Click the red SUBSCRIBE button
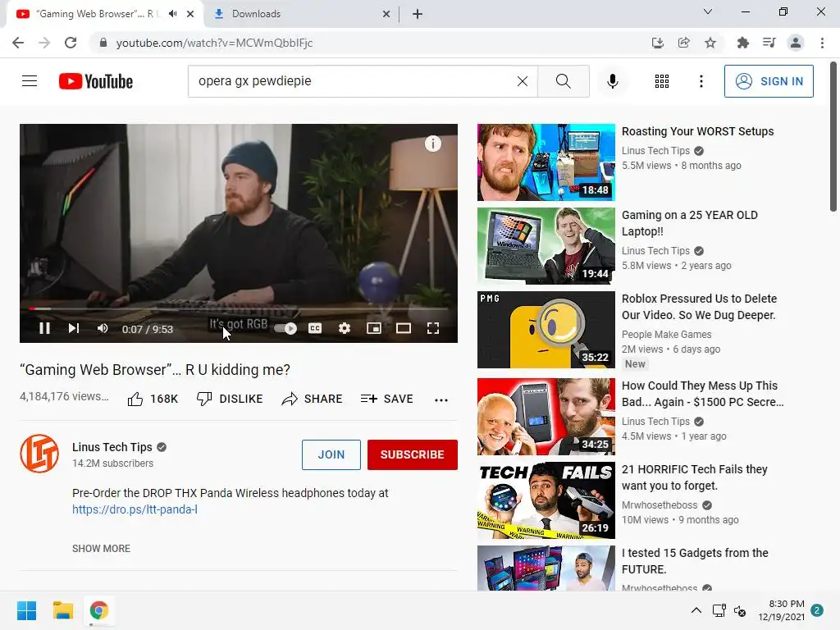The image size is (840, 630). click(x=413, y=454)
